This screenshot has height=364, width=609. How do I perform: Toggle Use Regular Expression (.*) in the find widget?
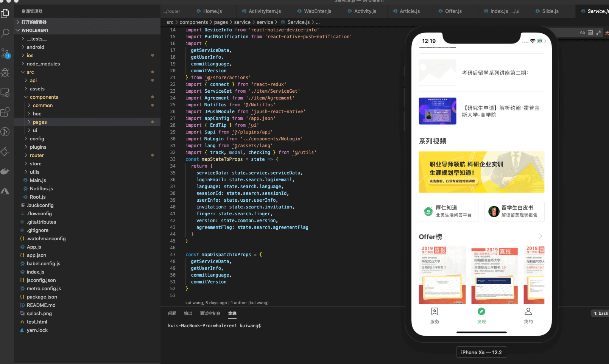coord(599,33)
